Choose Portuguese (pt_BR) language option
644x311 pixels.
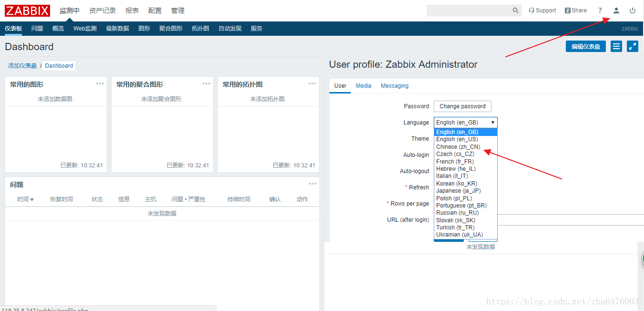pos(465,206)
